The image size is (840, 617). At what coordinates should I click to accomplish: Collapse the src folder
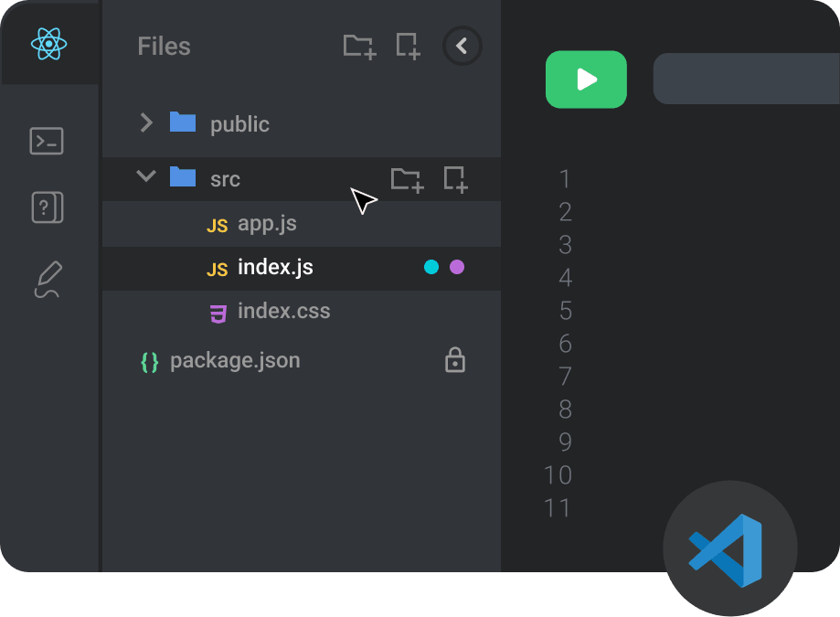pos(146,176)
